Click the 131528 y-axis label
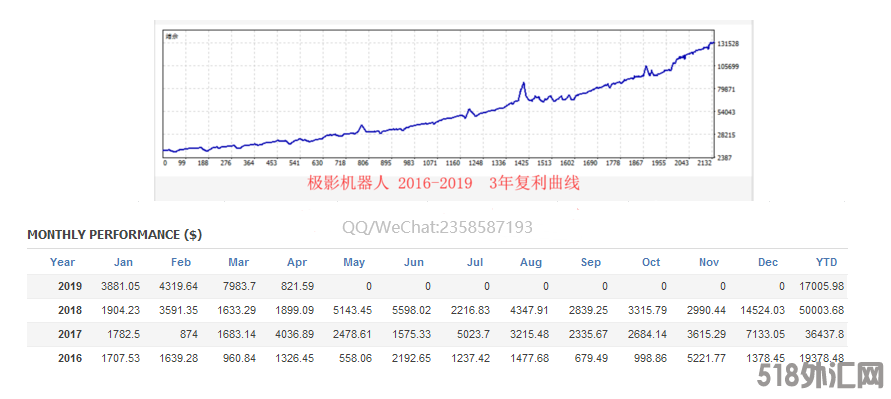 pos(728,43)
